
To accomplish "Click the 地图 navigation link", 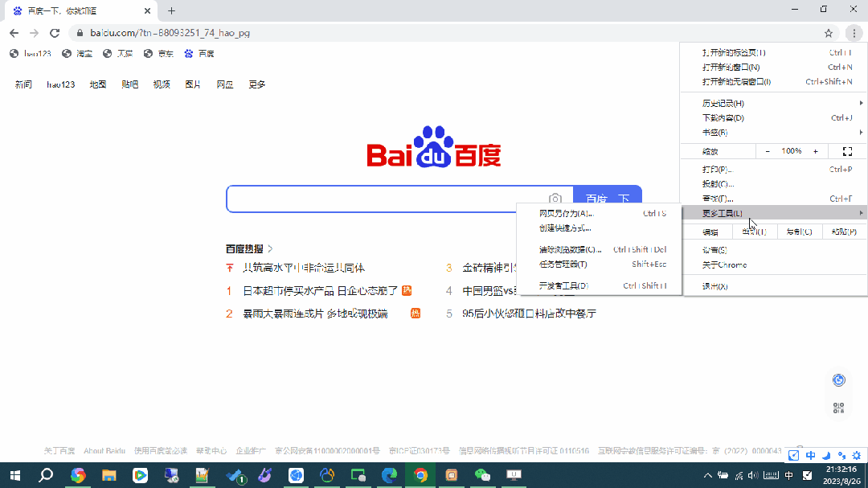I will pos(98,84).
